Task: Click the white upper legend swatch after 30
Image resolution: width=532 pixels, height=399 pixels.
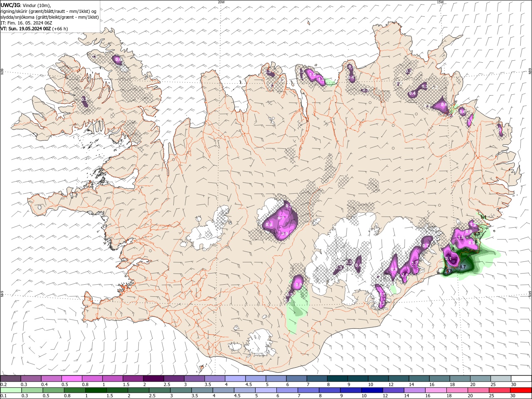Action: coord(521,379)
